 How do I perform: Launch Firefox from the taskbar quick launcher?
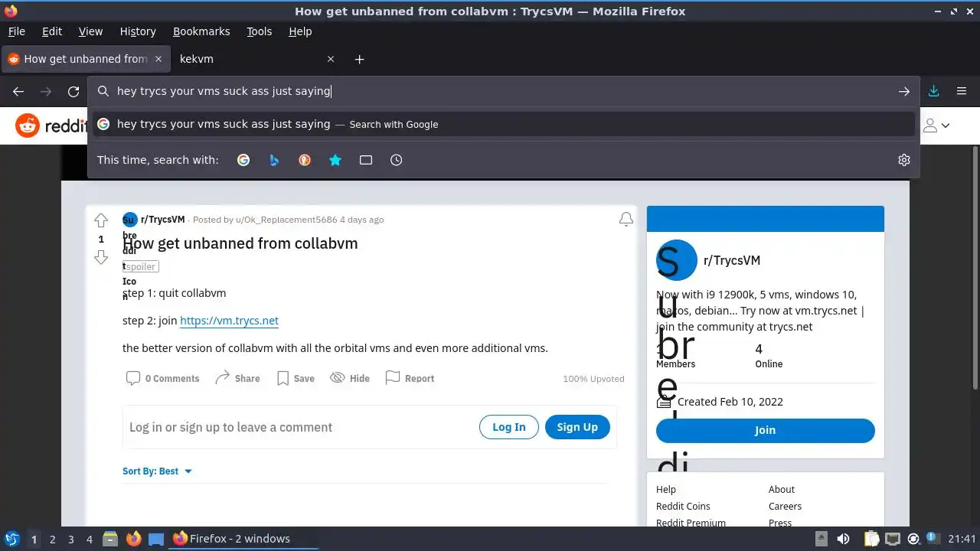(134, 539)
